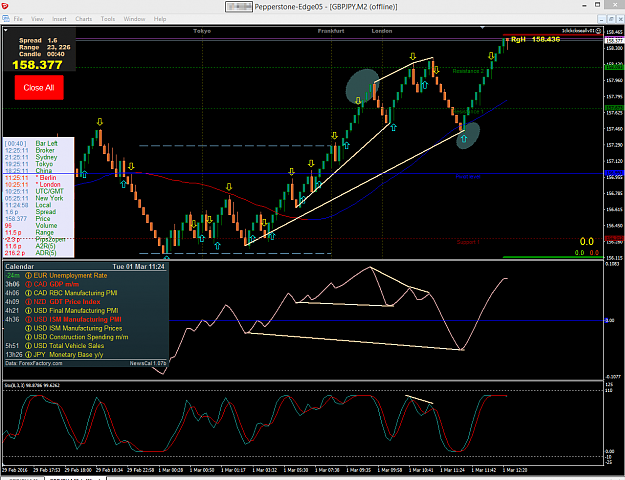Screen dimensions: 625x480
Task: Click the Pivot level label
Action: (x=468, y=177)
